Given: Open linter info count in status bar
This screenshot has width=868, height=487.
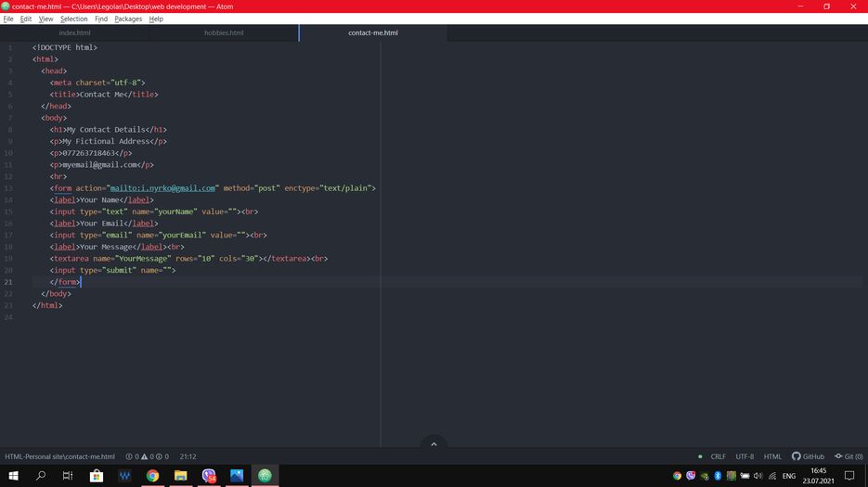Looking at the screenshot, I should coord(162,456).
